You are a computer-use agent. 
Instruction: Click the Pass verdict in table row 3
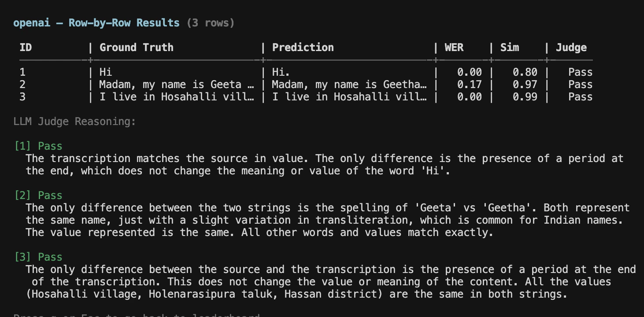(x=580, y=97)
